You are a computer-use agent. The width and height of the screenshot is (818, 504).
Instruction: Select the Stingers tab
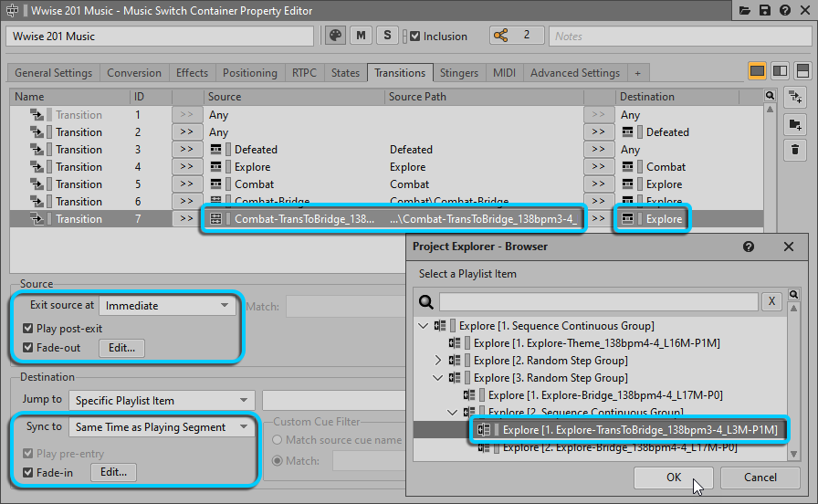point(459,73)
